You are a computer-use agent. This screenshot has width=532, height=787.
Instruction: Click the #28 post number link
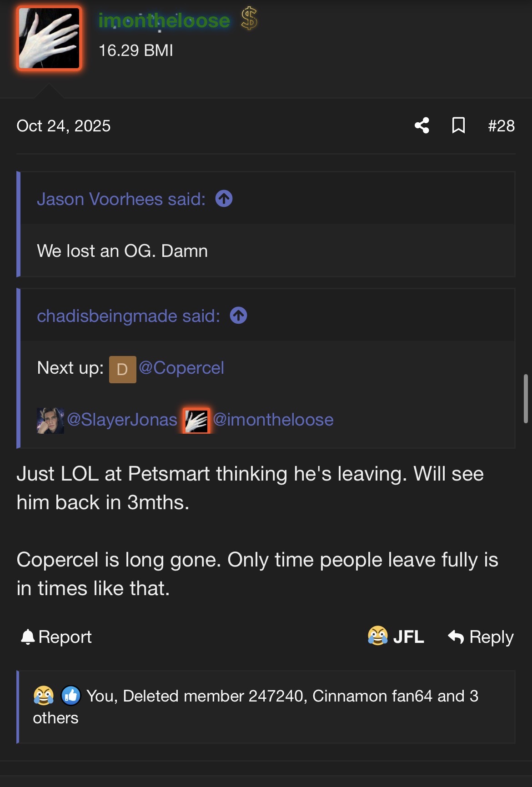pos(501,126)
